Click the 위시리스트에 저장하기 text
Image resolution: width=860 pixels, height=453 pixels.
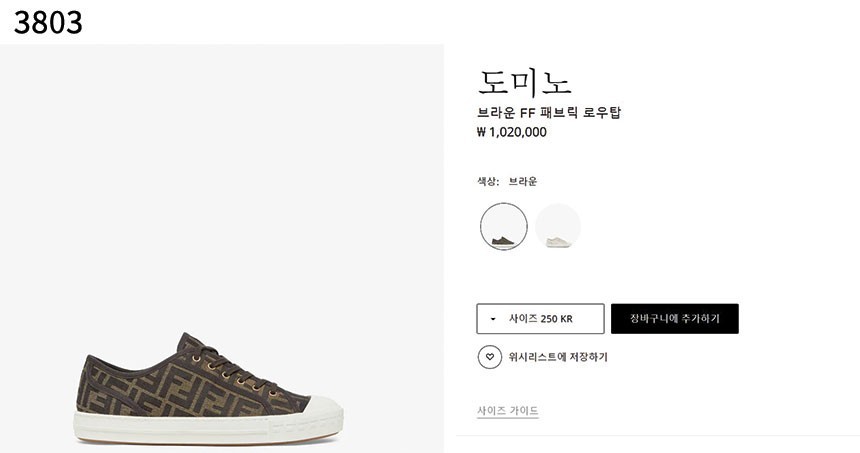[x=558, y=357]
